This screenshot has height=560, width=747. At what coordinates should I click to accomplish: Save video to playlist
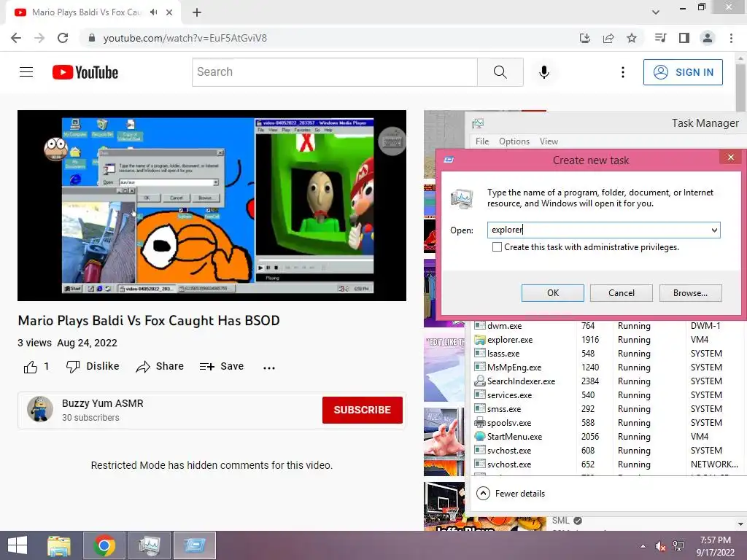[222, 366]
